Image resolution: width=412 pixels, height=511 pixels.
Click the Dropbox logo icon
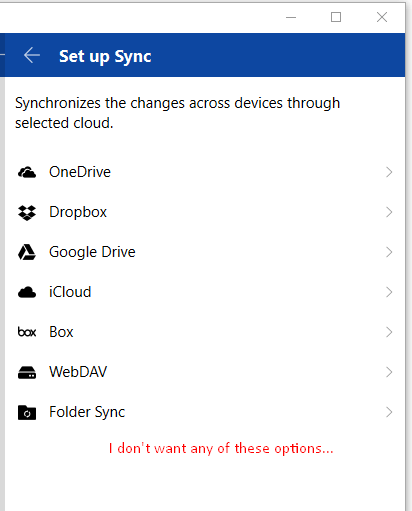click(27, 212)
